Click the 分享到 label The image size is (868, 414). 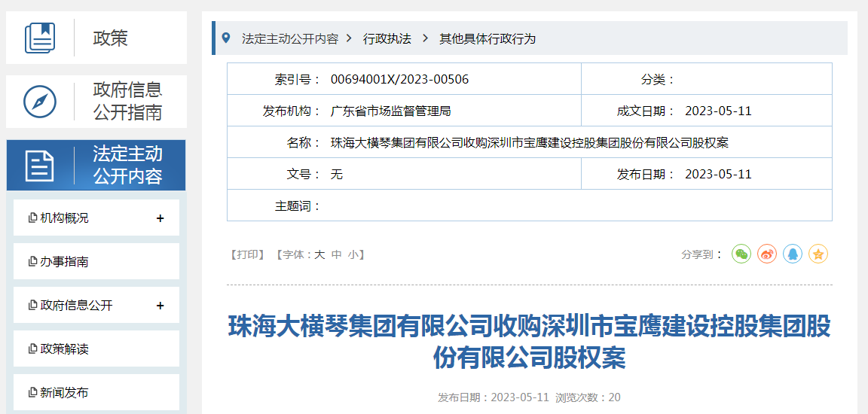[x=702, y=255]
